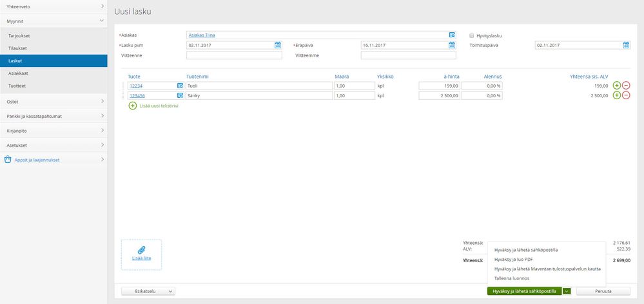Add row after Sänky with green plus
The image size is (644, 304).
(x=616, y=95)
